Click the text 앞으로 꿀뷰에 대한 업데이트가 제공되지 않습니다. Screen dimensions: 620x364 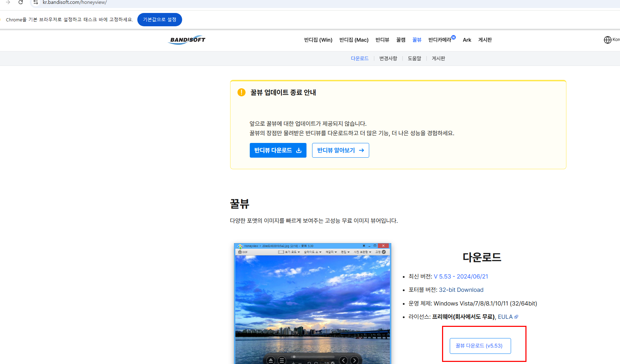(x=308, y=124)
